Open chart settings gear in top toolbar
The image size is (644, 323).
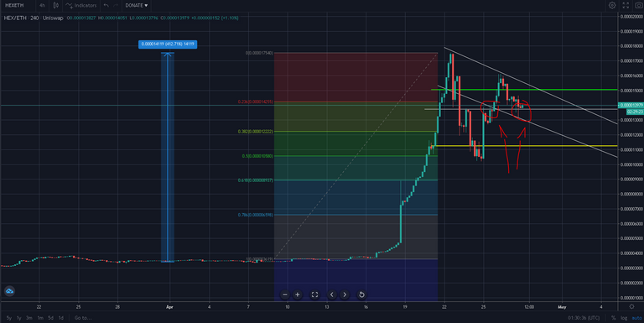coord(612,5)
